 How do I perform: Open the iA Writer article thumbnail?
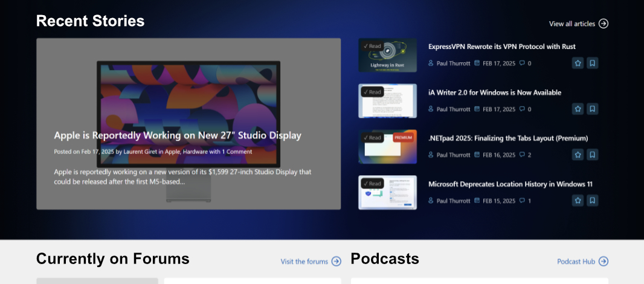tap(387, 101)
